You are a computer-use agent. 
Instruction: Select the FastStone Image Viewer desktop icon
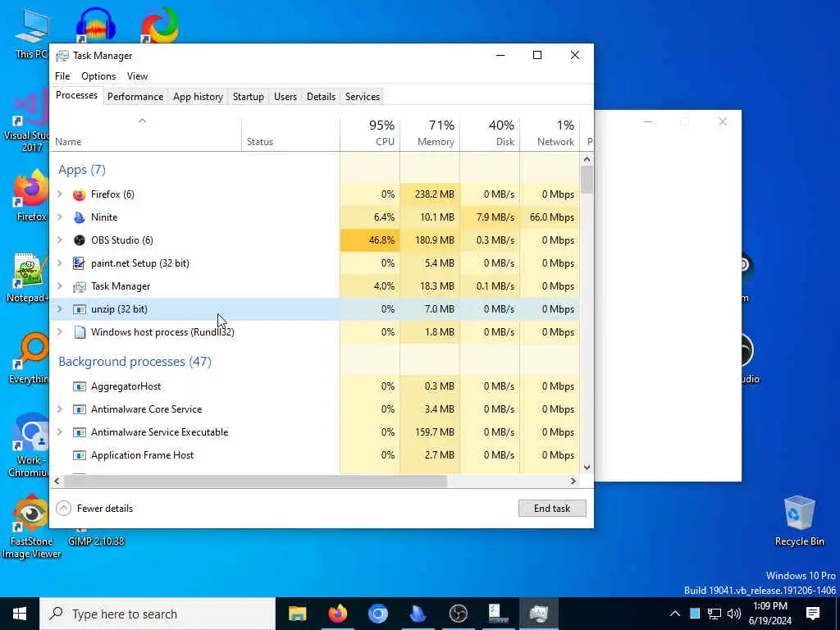pyautogui.click(x=31, y=526)
